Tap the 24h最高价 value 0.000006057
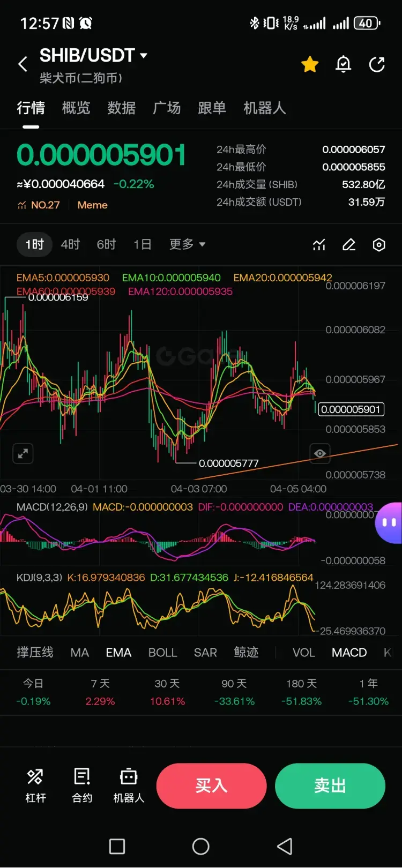402x868 pixels. [353, 149]
